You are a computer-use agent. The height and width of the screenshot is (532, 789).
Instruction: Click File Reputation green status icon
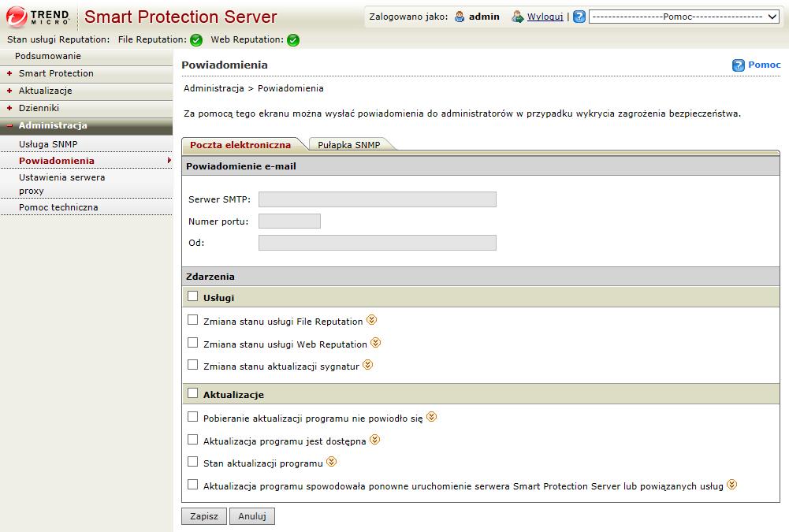tap(196, 40)
